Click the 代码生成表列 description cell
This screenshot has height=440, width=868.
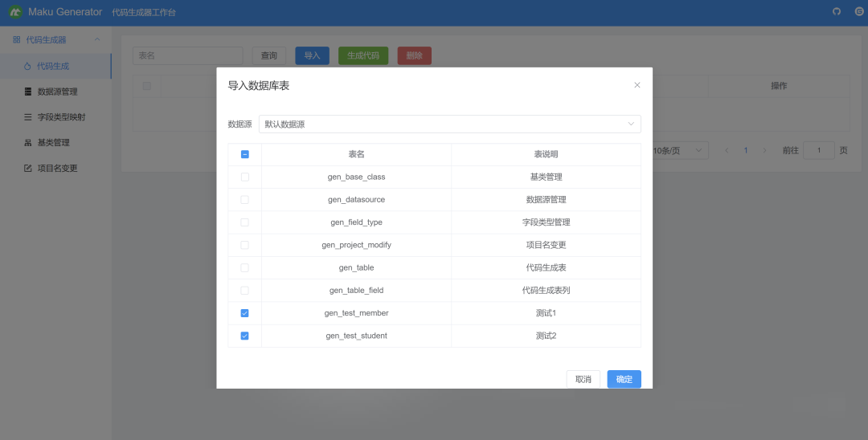point(546,290)
